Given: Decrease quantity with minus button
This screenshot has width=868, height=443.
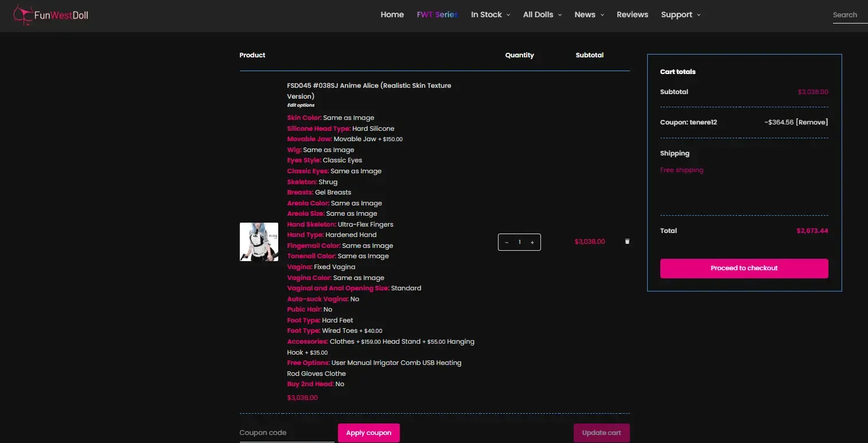Looking at the screenshot, I should pyautogui.click(x=507, y=242).
